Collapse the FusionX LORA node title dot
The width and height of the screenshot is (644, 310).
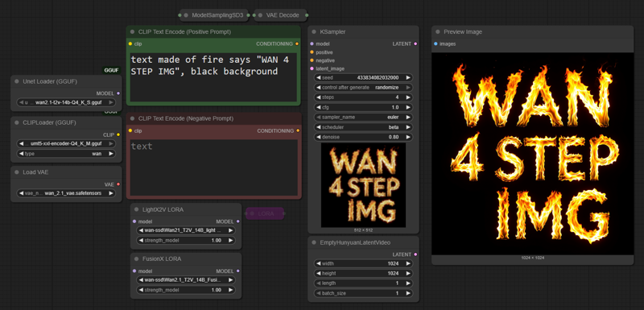coord(137,258)
